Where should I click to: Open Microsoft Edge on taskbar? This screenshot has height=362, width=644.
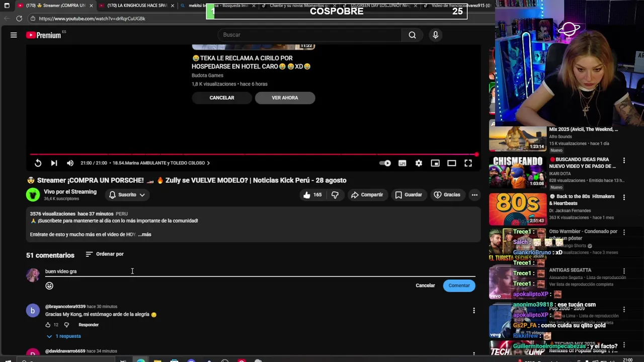(141, 360)
